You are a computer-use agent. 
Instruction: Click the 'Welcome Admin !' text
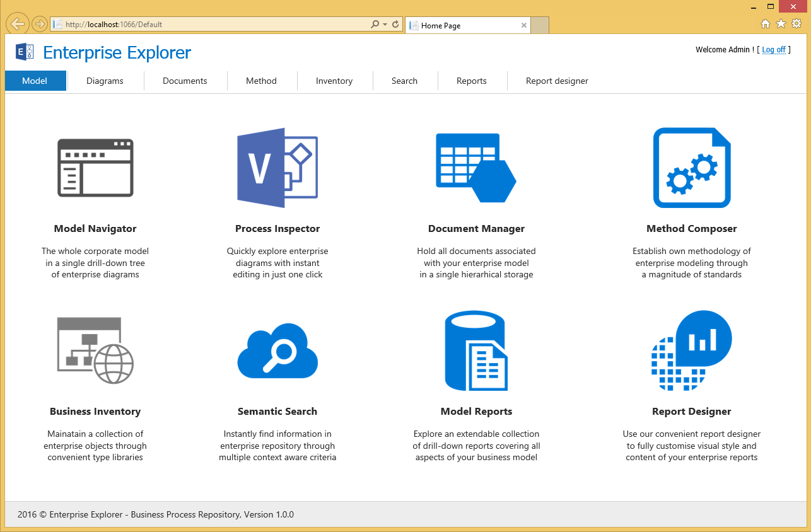pos(725,50)
